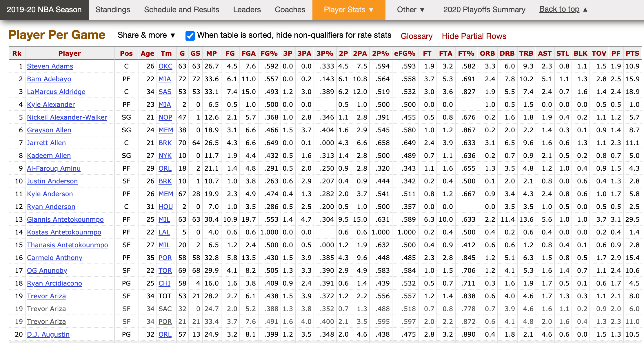This screenshot has width=644, height=343.
Task: Expand the Share & more menu
Action: click(x=146, y=35)
